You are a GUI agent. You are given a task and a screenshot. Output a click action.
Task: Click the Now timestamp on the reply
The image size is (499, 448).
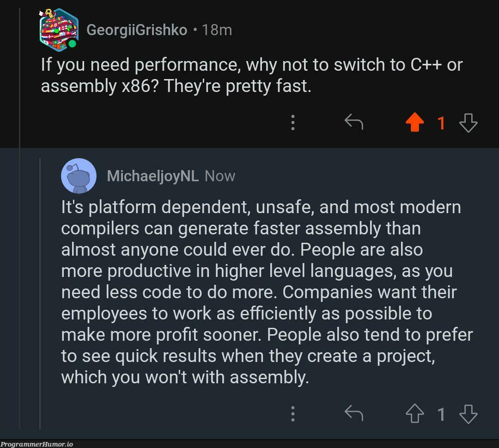coord(220,176)
